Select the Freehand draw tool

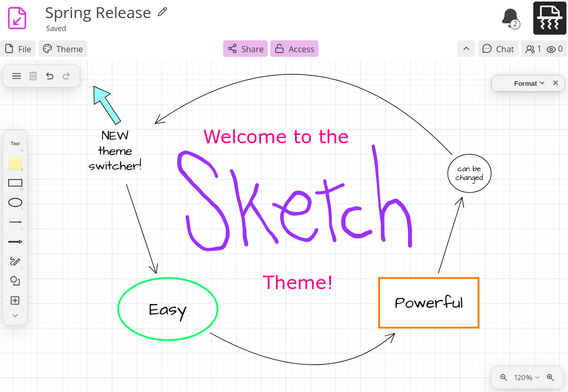coord(15,261)
